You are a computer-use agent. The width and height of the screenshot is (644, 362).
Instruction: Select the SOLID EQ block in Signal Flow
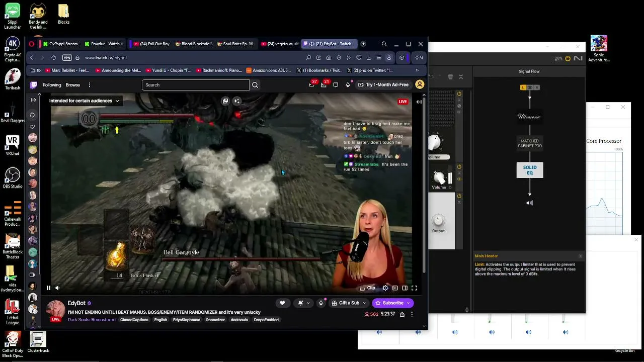click(x=530, y=170)
